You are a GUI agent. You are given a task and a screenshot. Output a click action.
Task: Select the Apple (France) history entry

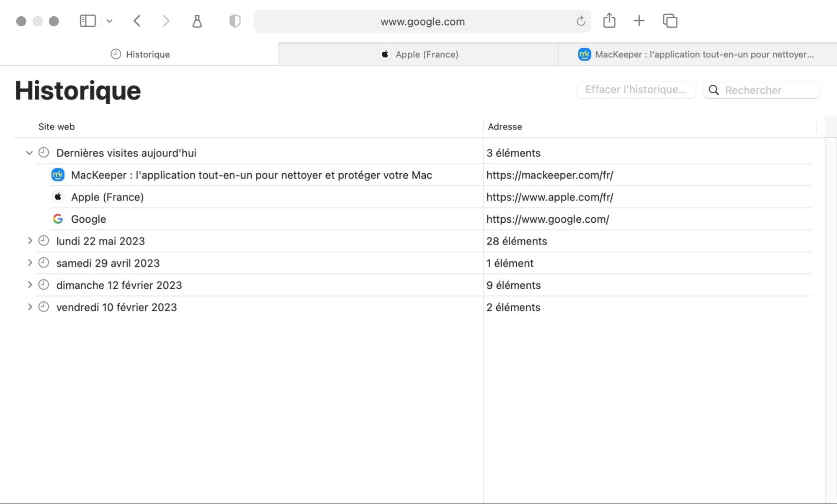click(x=430, y=197)
